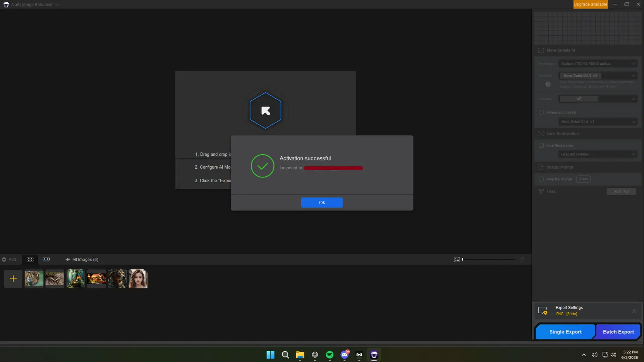This screenshot has width=644, height=362.
Task: Expand the Export Settings panel chevron
Action: coord(634,311)
